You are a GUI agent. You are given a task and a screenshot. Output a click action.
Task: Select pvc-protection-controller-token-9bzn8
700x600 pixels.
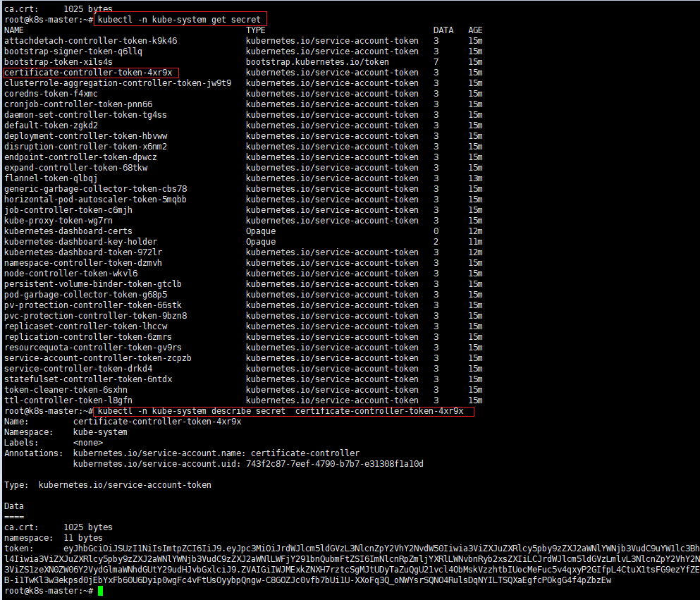(96, 316)
